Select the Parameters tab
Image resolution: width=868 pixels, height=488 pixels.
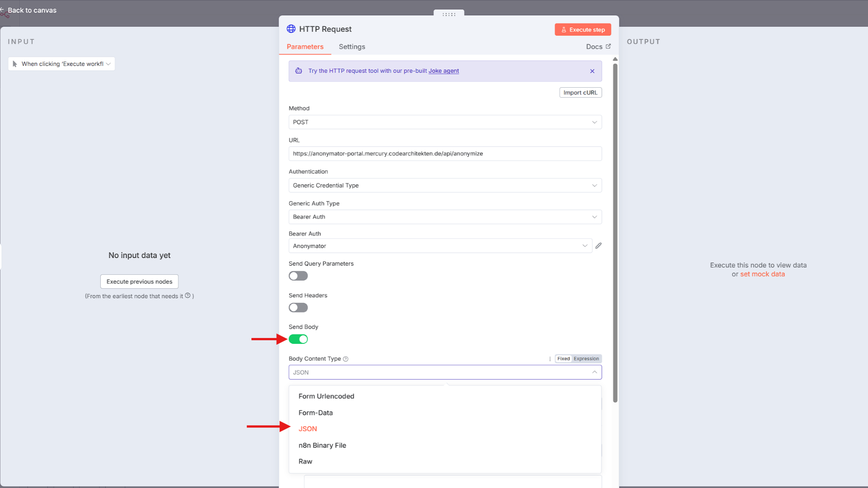point(305,47)
